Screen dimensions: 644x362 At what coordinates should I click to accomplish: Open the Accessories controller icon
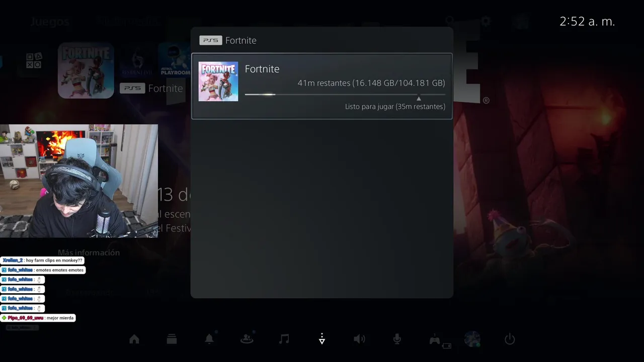click(435, 340)
